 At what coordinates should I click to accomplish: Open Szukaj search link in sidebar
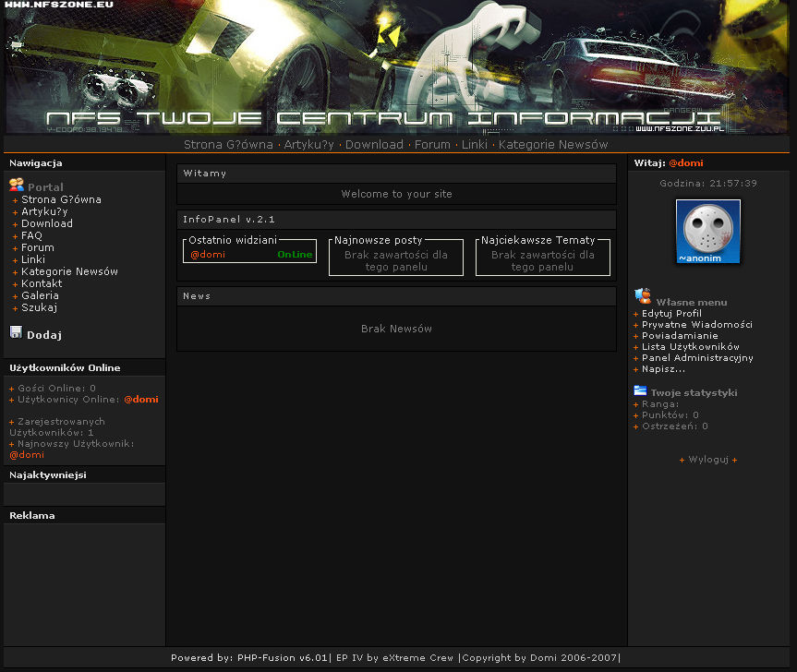coord(39,307)
